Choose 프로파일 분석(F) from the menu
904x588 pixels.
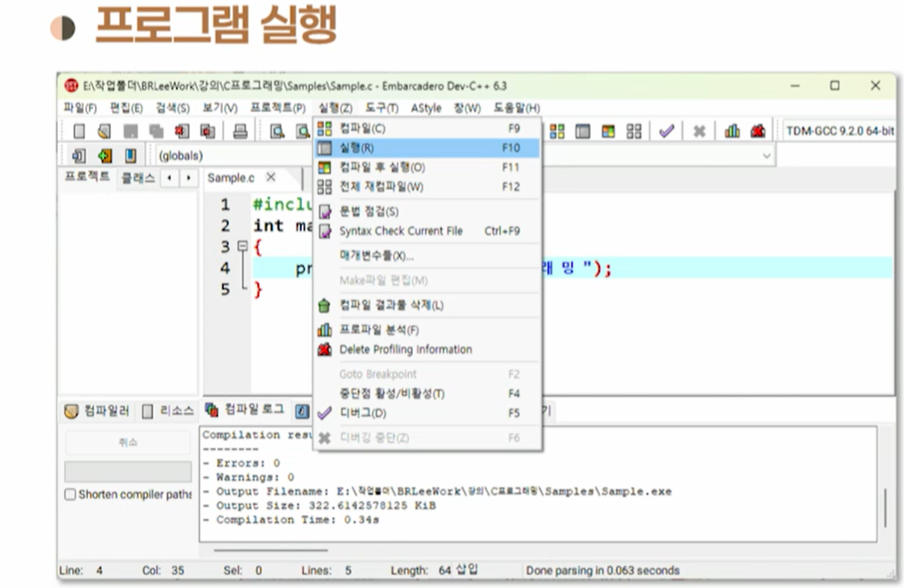click(428, 330)
